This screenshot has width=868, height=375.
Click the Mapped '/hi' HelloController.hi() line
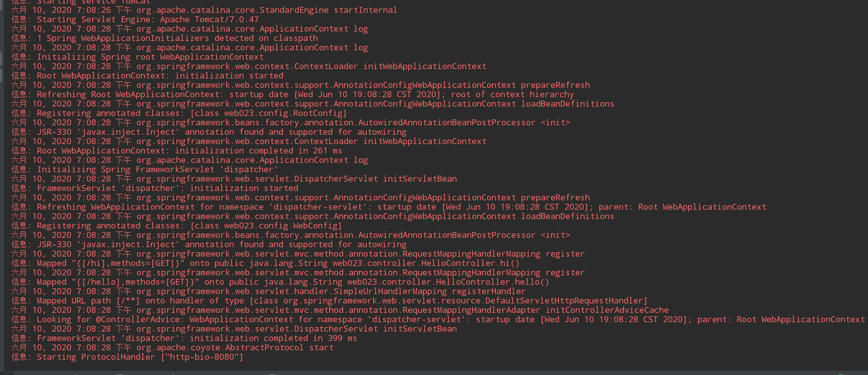point(266,263)
